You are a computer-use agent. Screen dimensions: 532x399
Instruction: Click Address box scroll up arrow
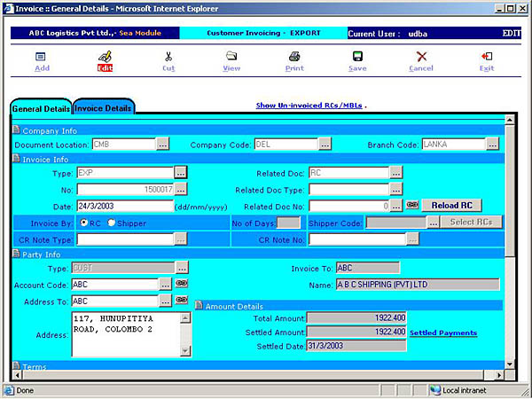coord(185,318)
